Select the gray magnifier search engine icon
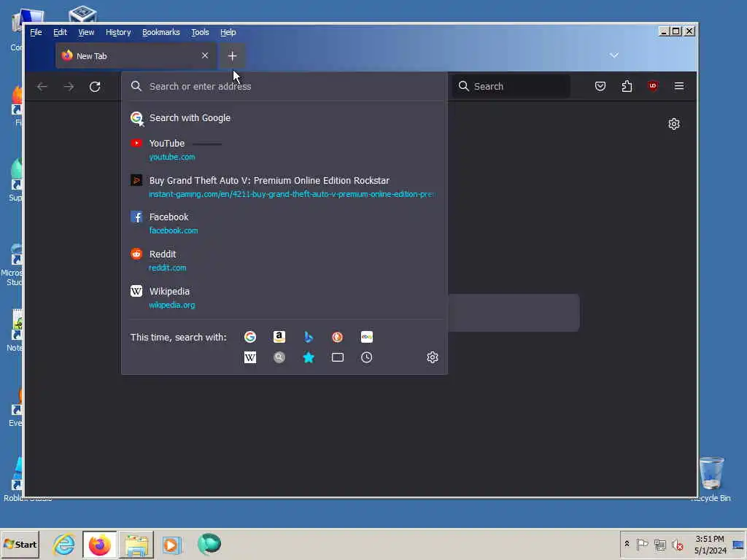Viewport: 747px width, 560px height. click(x=279, y=357)
